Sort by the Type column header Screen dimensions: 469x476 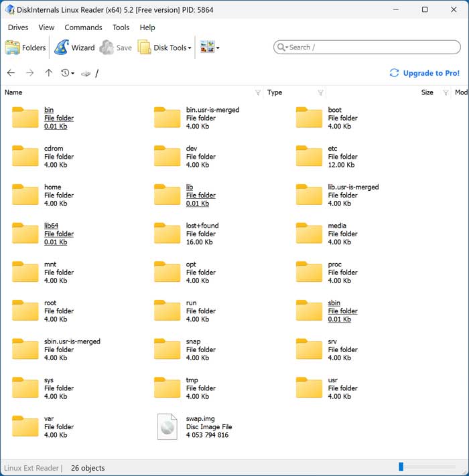[x=275, y=92]
